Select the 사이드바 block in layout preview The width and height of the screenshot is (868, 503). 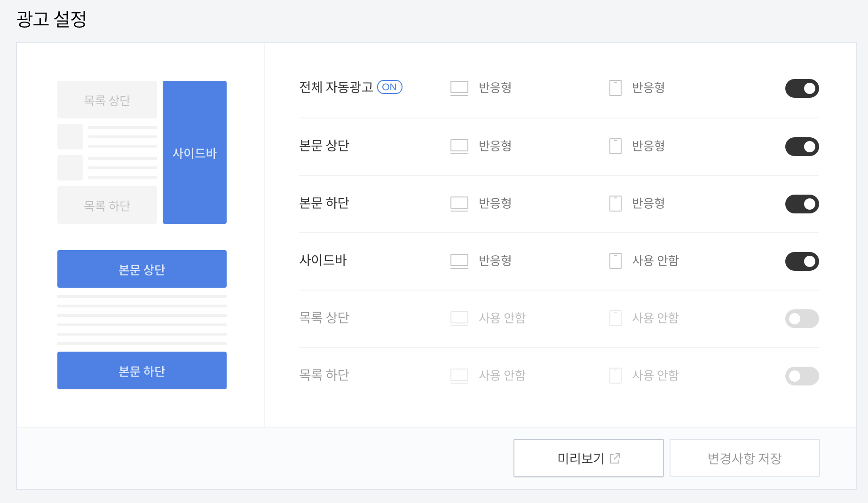[195, 152]
